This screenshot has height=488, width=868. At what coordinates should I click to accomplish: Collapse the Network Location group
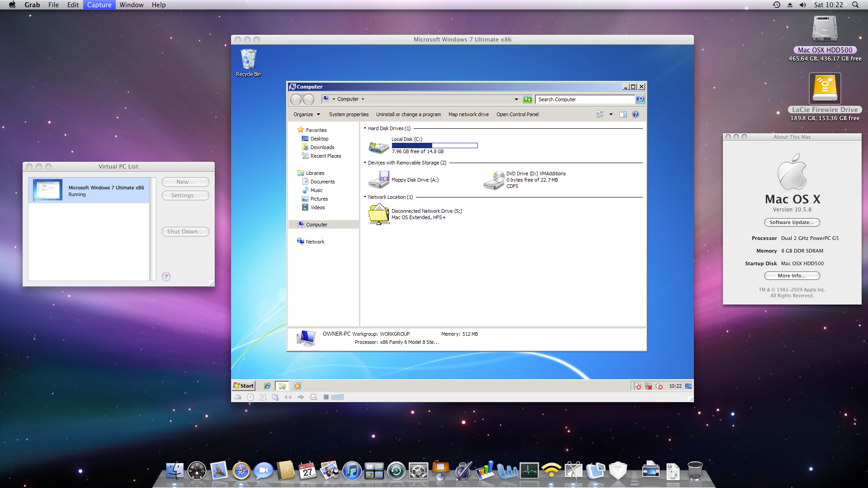coord(365,197)
